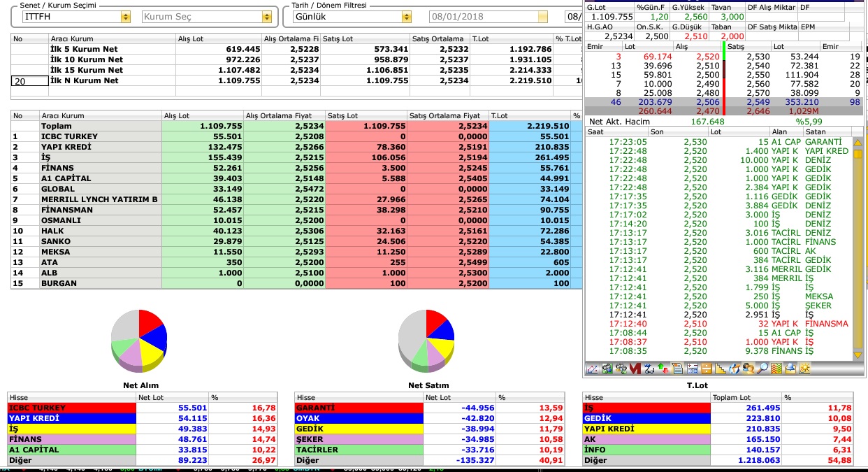Click purple ŞEKER entry in Net Satım legend

click(x=359, y=439)
